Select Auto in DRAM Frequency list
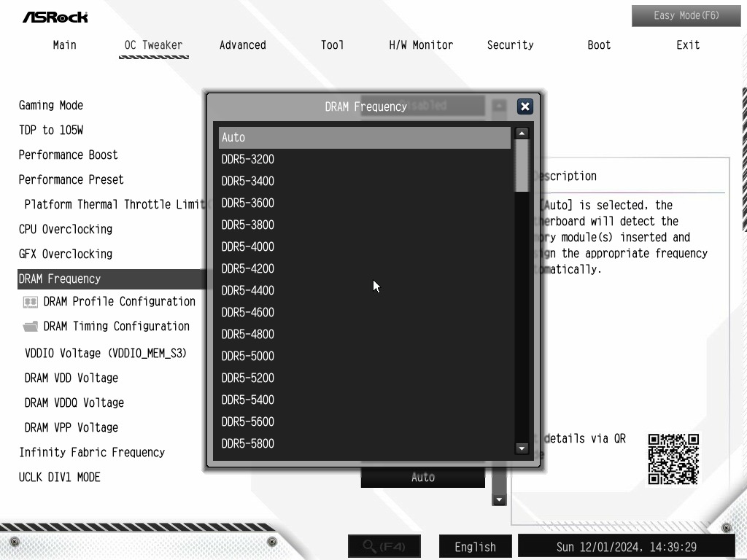This screenshot has width=747, height=560. click(x=365, y=138)
